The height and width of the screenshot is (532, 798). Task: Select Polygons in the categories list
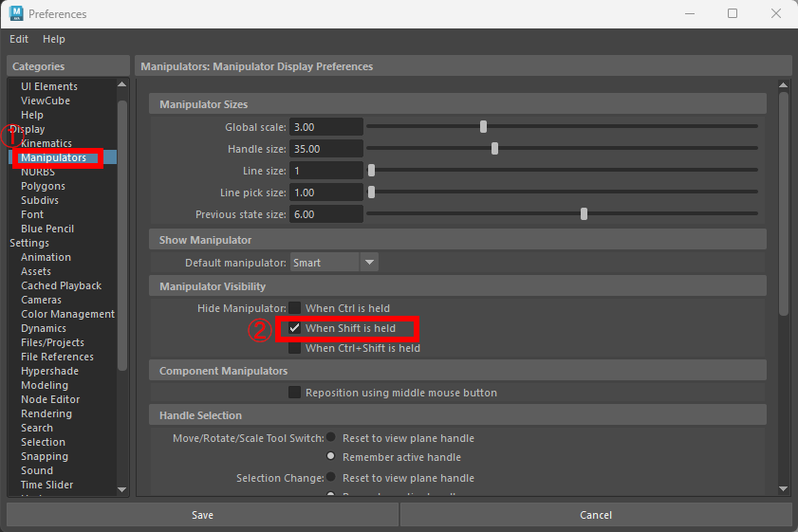pos(43,186)
